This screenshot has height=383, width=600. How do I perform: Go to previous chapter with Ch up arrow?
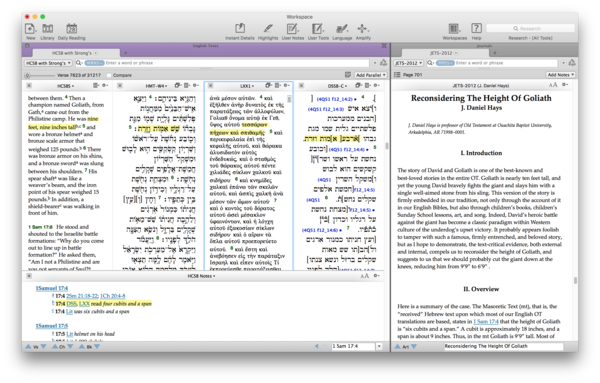(x=55, y=346)
